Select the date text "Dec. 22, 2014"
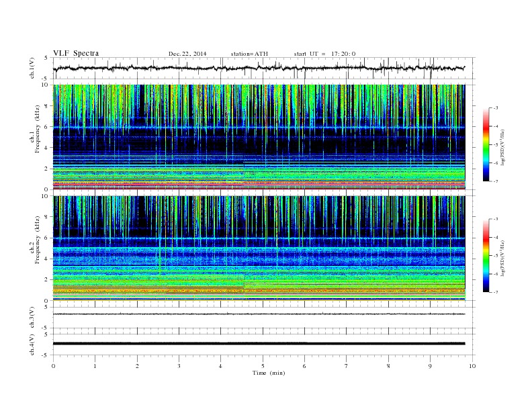Viewport: 532px width, 411px height. 187,54
